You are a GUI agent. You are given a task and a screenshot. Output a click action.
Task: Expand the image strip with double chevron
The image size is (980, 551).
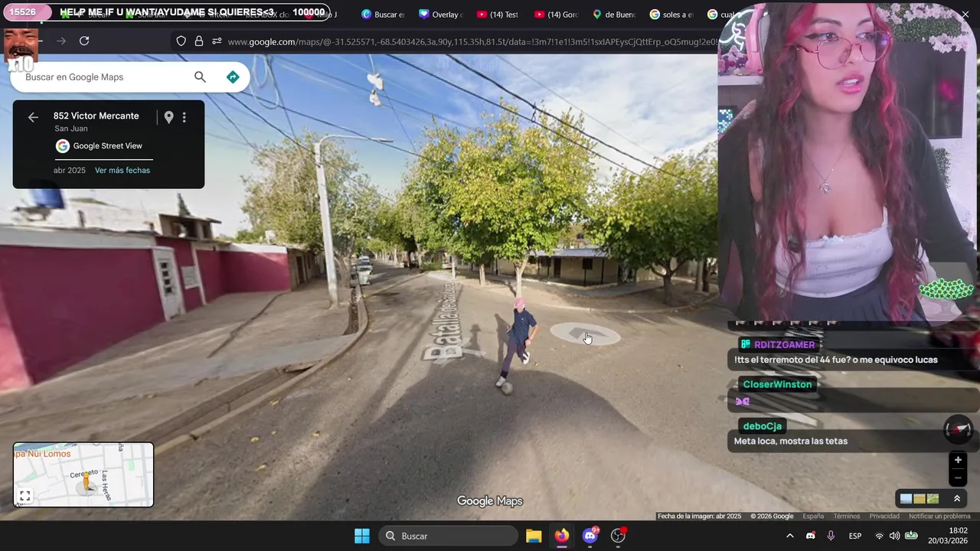coord(956,498)
